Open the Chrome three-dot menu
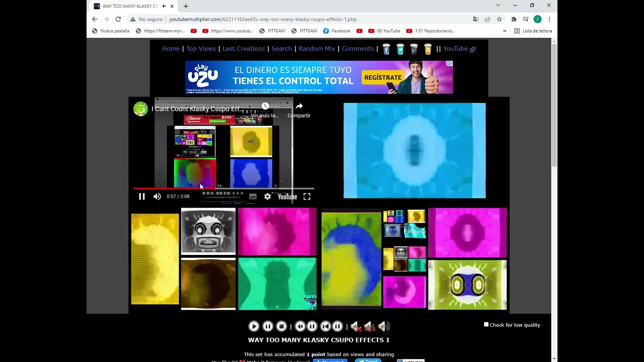 549,19
